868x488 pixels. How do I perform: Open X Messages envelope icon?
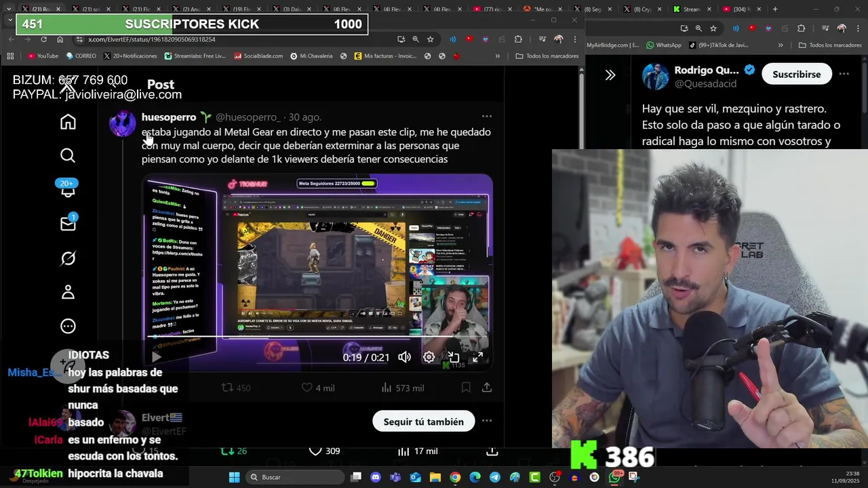click(68, 224)
